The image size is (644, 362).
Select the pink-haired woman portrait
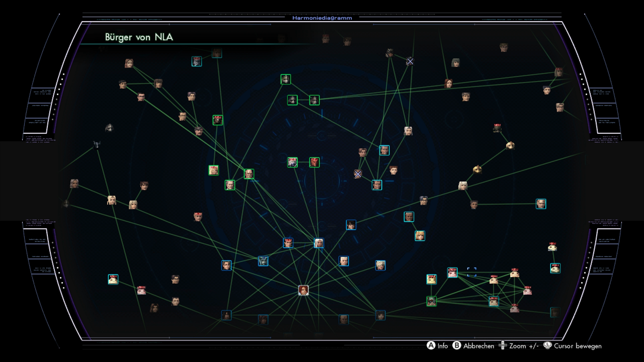coord(129,63)
